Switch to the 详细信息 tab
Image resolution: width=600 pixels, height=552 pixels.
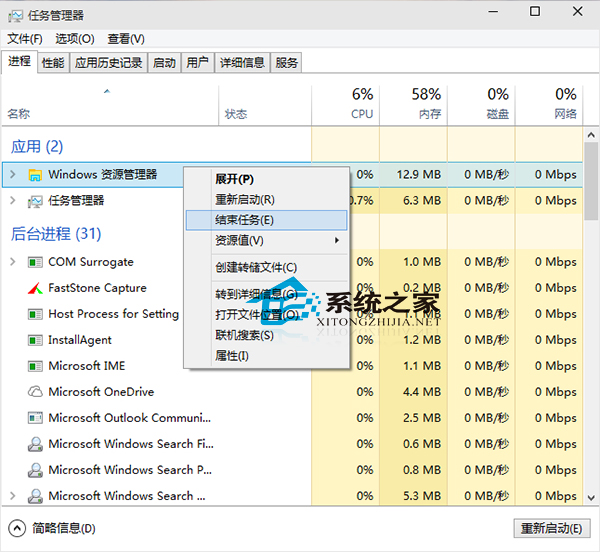[x=242, y=62]
